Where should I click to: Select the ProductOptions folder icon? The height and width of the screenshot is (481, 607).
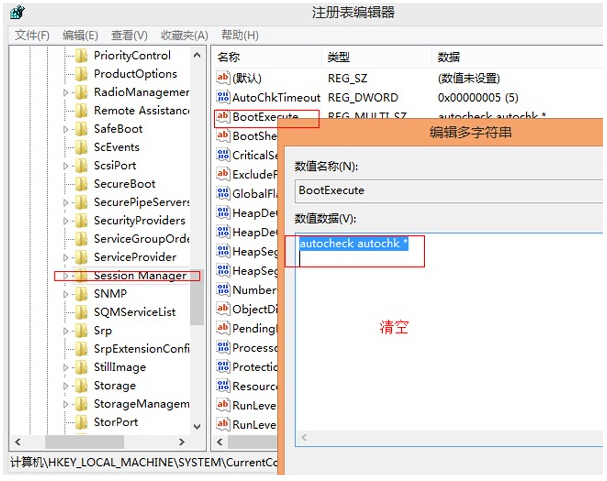coord(81,74)
